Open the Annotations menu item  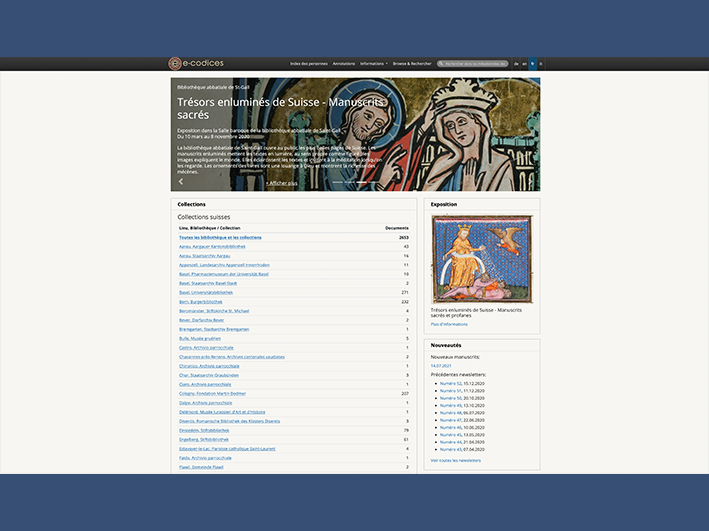coord(344,64)
